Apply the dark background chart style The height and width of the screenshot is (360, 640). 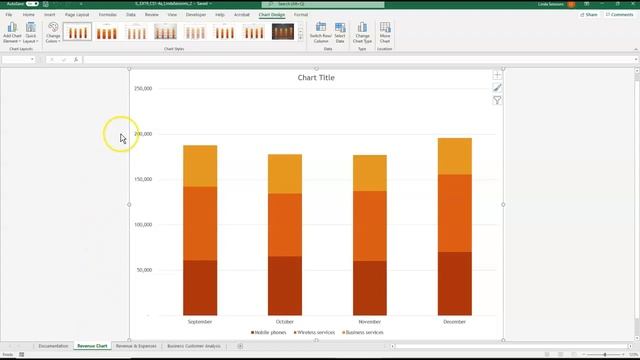pos(283,31)
